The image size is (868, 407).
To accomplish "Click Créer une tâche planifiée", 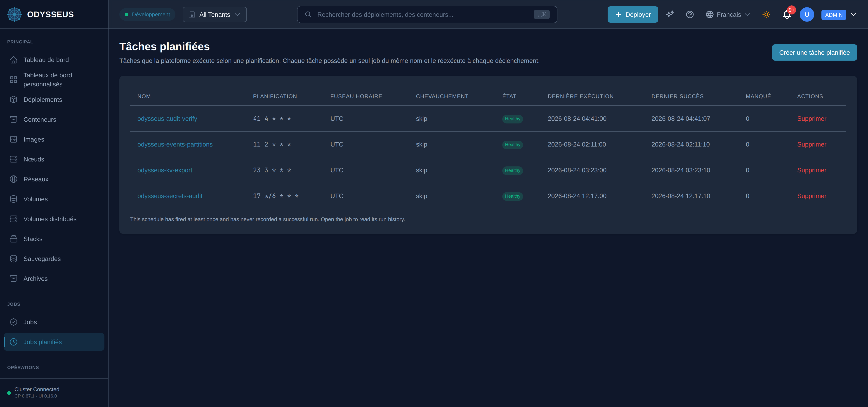I will [814, 52].
